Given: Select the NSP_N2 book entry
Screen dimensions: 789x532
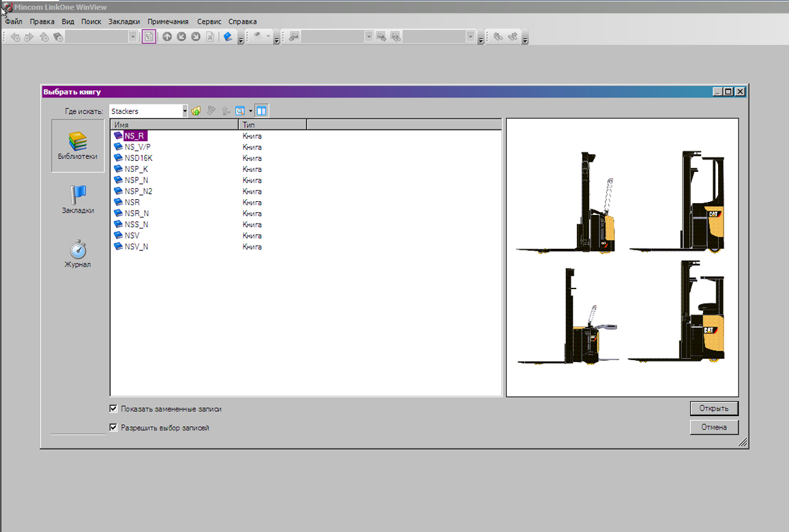Looking at the screenshot, I should (x=138, y=192).
